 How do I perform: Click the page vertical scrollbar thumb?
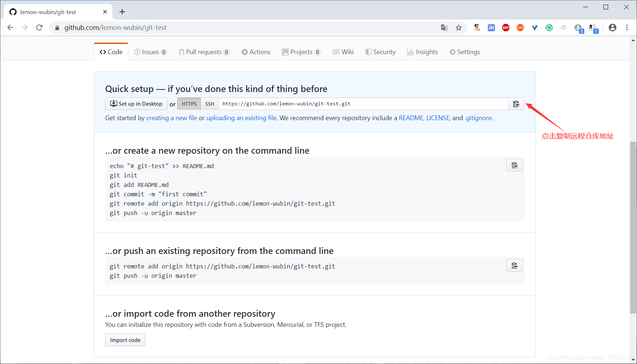pos(633,227)
